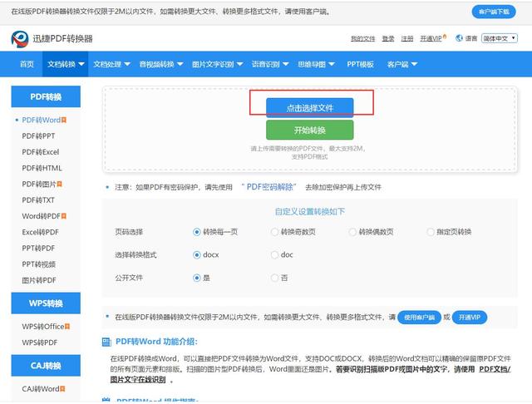Open PDF转PPT in sidebar
532x404 pixels.
[x=38, y=136]
